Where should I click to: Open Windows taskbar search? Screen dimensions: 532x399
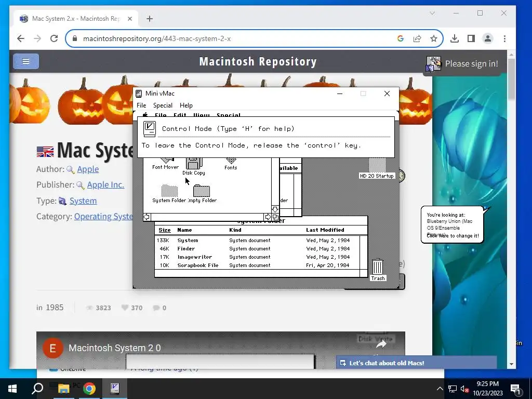(37, 389)
